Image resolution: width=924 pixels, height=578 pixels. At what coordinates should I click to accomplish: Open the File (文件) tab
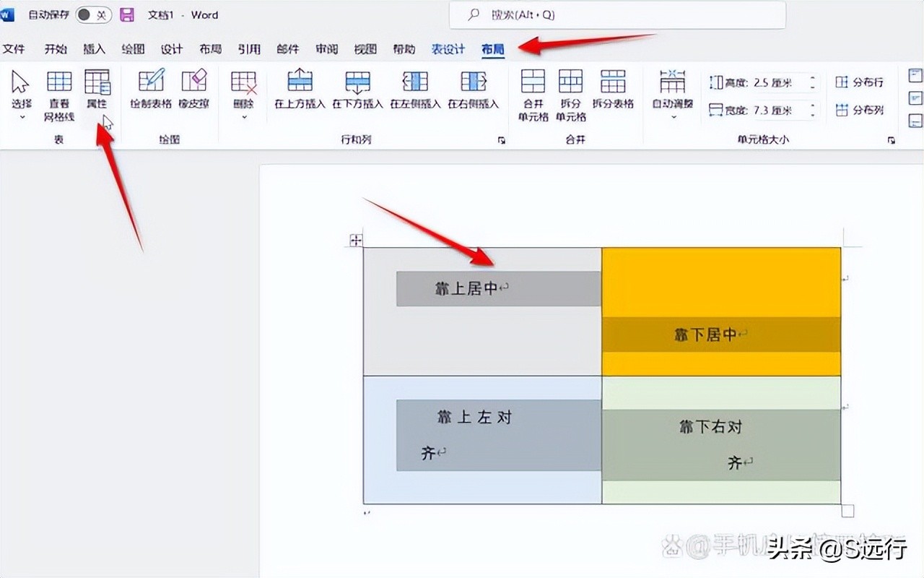click(x=14, y=49)
